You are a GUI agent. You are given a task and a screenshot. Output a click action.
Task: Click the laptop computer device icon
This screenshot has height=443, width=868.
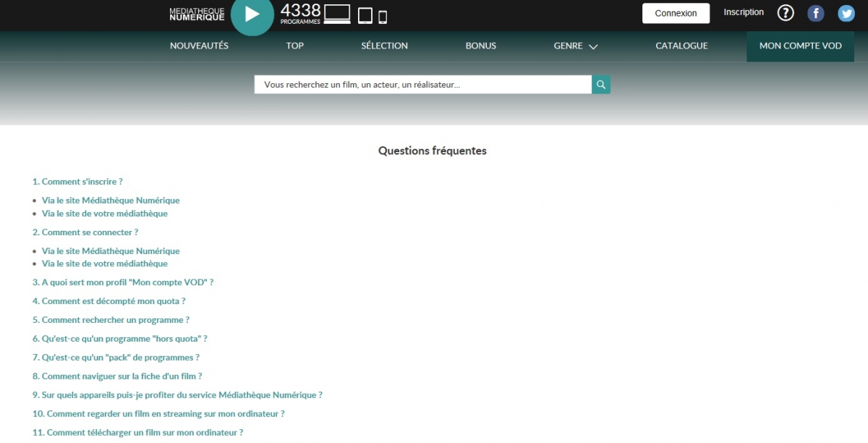coord(337,14)
